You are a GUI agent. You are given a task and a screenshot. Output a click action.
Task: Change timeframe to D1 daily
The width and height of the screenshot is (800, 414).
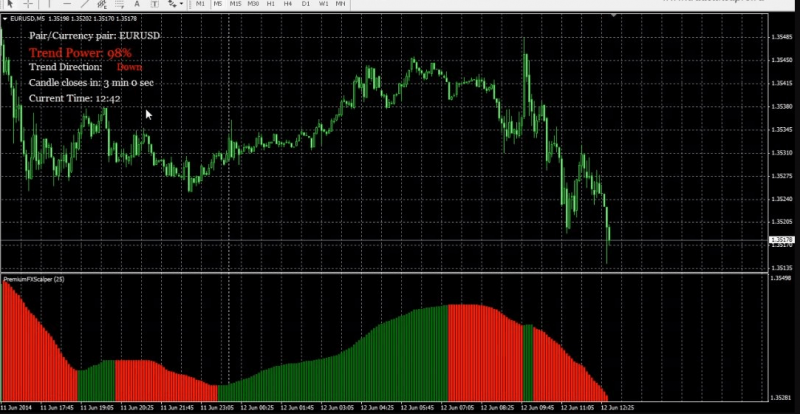point(305,4)
